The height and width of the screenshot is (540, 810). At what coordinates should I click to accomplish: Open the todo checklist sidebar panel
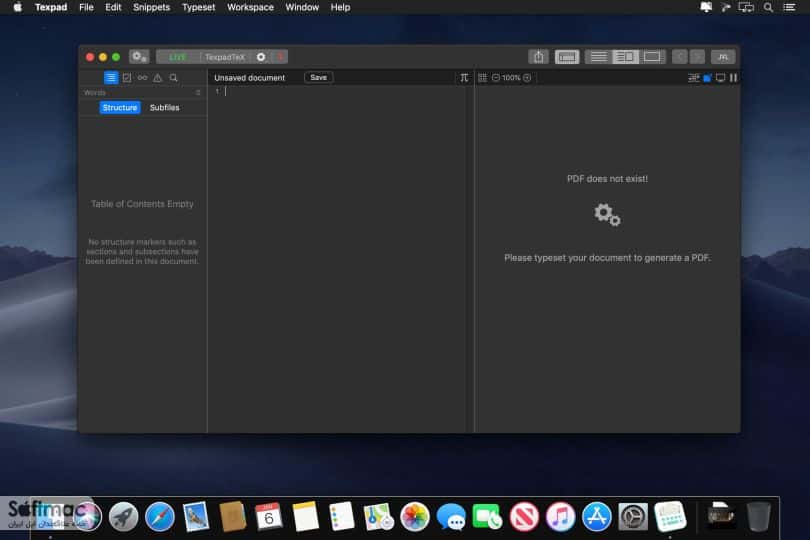(127, 78)
